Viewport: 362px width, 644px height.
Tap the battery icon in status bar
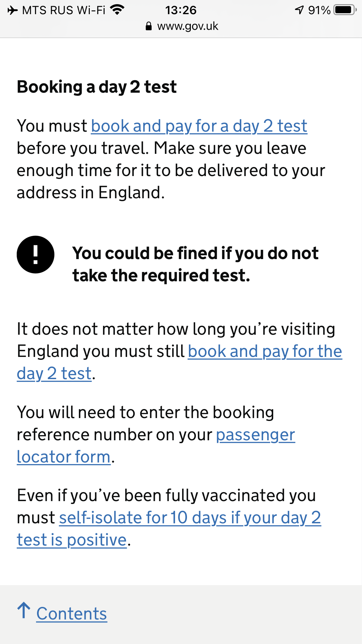coord(345,10)
